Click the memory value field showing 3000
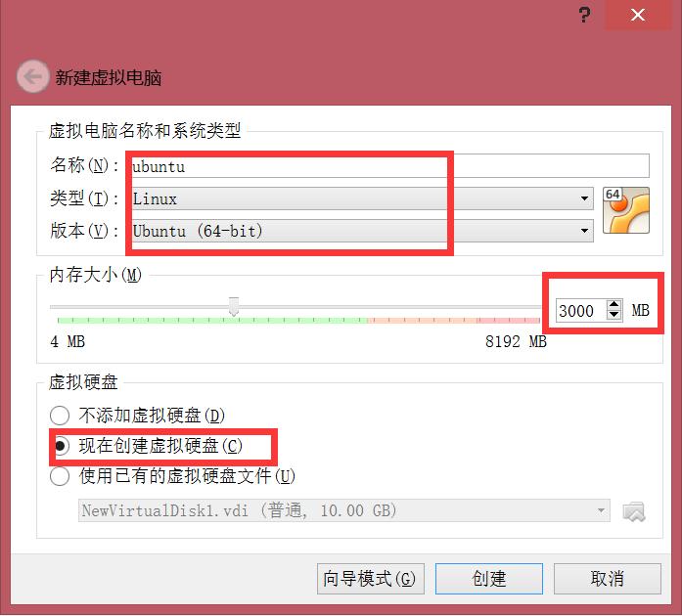Image resolution: width=682 pixels, height=616 pixels. 581,310
